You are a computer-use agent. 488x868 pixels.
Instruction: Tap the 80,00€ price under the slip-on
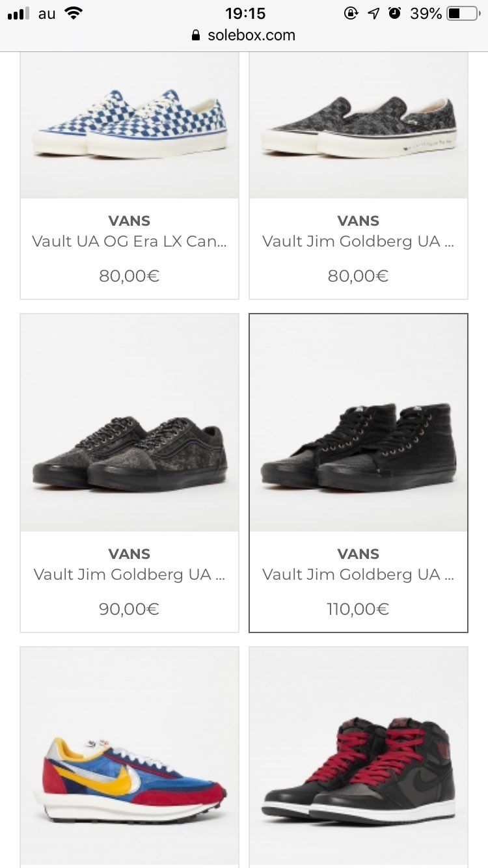[359, 276]
